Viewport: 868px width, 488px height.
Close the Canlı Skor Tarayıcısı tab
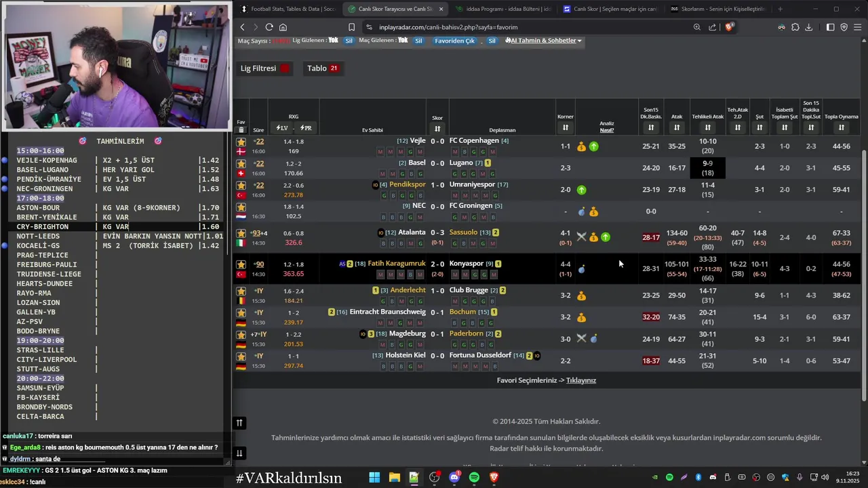[441, 9]
